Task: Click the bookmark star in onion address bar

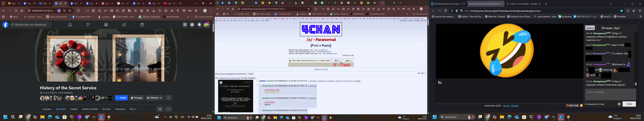Action: [x=622, y=11]
